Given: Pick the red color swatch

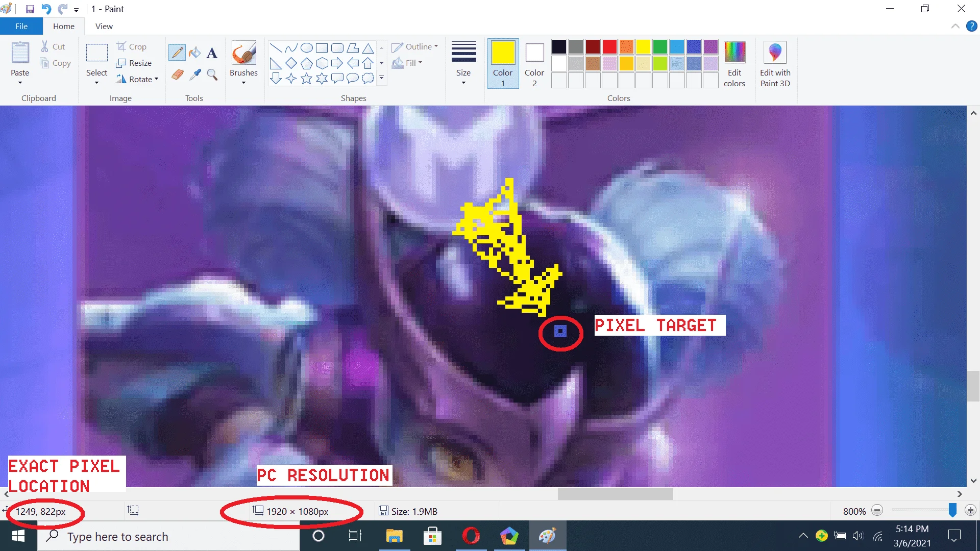Looking at the screenshot, I should pos(609,47).
